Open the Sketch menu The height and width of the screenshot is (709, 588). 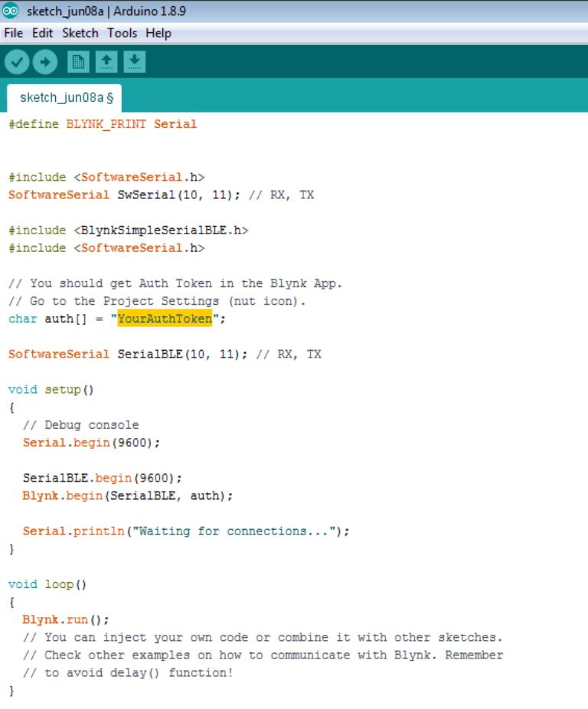tap(80, 33)
